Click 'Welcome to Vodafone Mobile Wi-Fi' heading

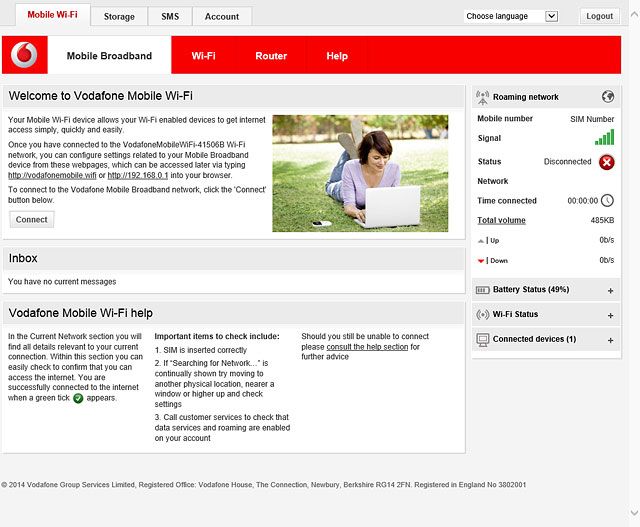pyautogui.click(x=100, y=96)
